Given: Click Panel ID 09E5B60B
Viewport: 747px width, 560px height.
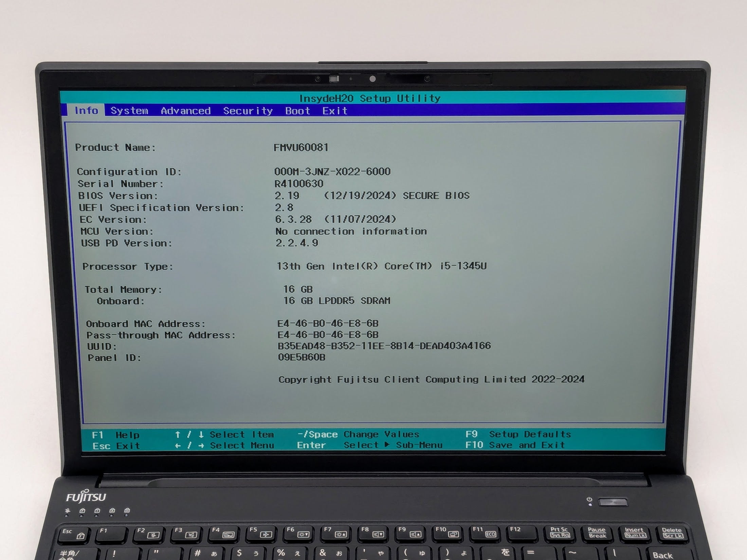Looking at the screenshot, I should 302,357.
